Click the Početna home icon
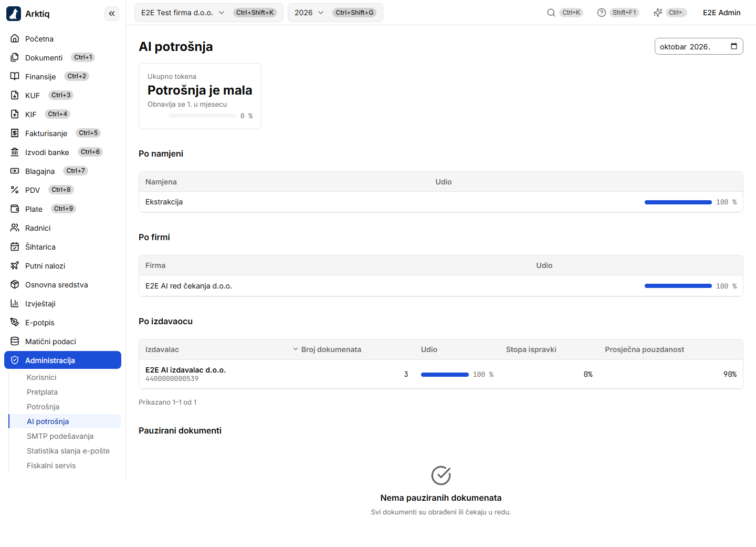 [15, 38]
